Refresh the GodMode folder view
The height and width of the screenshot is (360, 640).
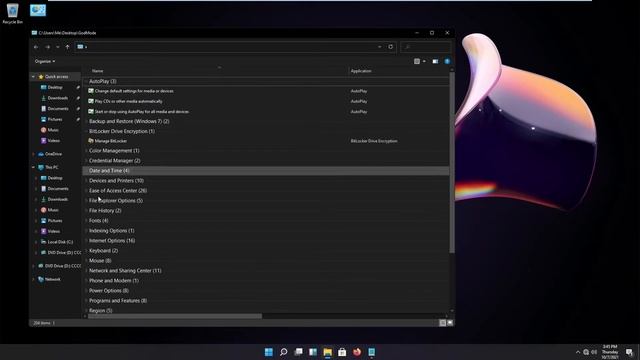(391, 47)
